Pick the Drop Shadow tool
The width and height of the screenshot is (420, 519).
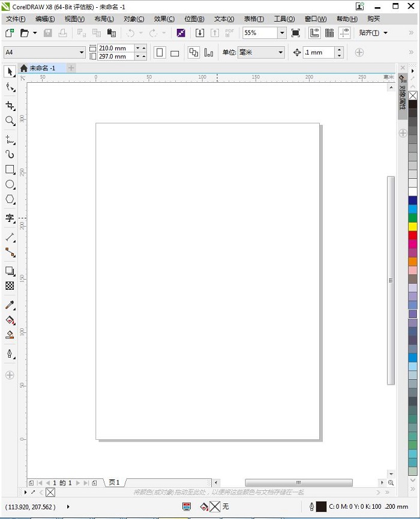(x=10, y=271)
